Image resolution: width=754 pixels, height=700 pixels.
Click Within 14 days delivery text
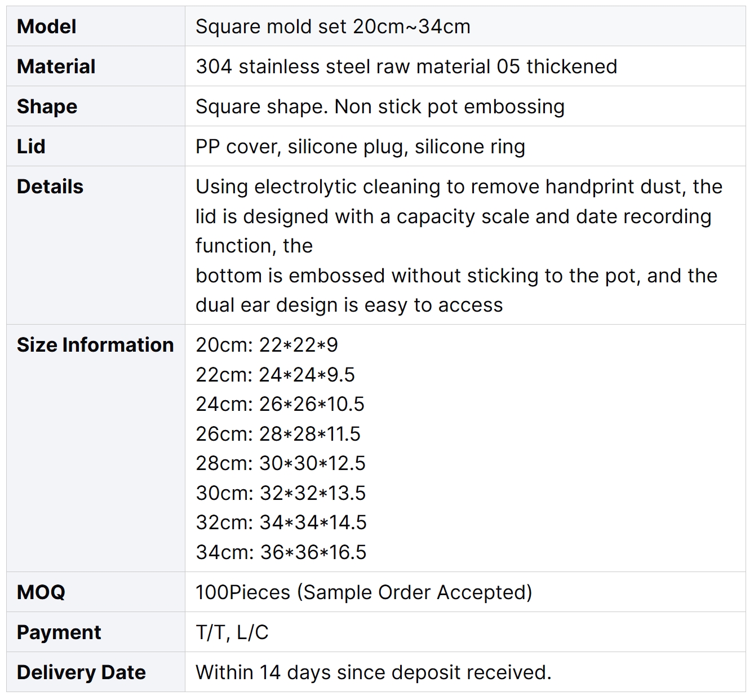(x=374, y=672)
